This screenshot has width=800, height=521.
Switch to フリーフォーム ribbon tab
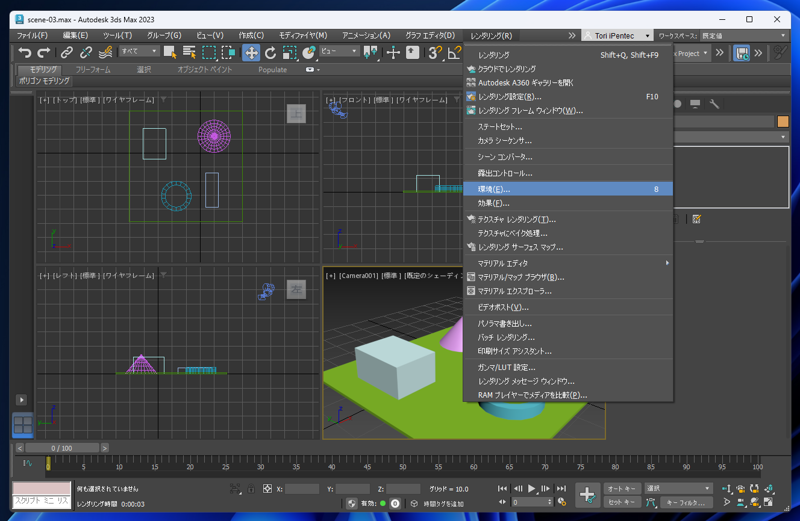click(93, 70)
